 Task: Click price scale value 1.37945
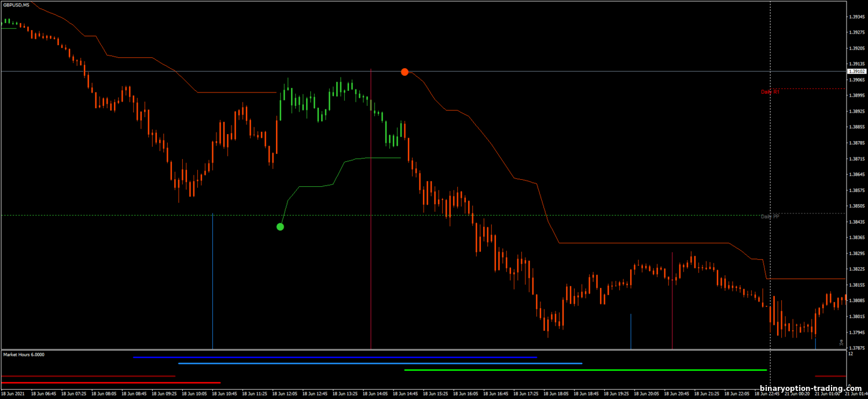(856, 332)
